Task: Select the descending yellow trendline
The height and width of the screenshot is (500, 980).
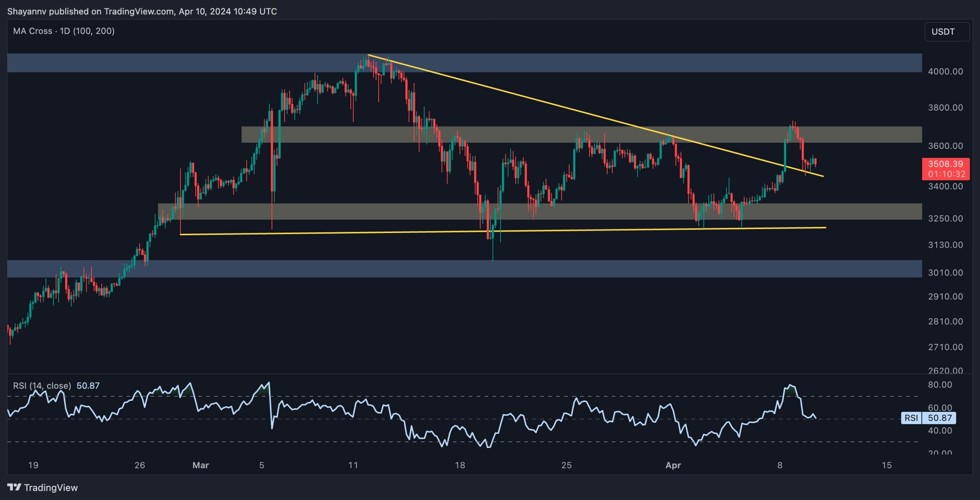Action: pos(536,100)
